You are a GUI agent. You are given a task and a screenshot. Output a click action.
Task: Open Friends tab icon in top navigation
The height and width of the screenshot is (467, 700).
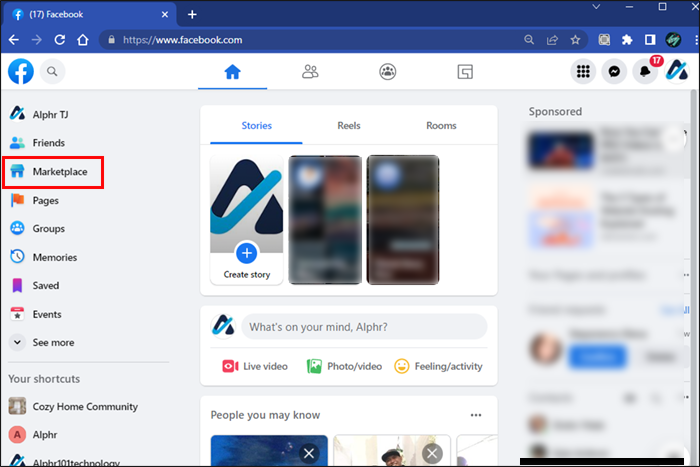click(x=310, y=71)
